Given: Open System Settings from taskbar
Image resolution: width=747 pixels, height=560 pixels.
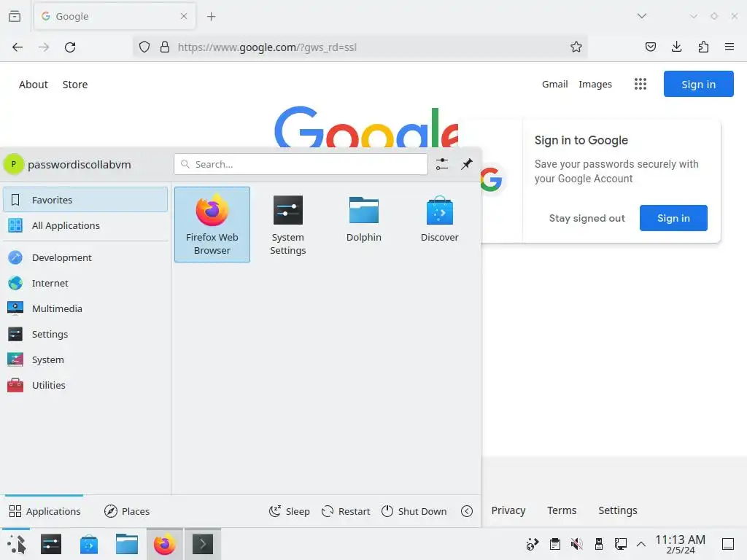Looking at the screenshot, I should coord(51,544).
